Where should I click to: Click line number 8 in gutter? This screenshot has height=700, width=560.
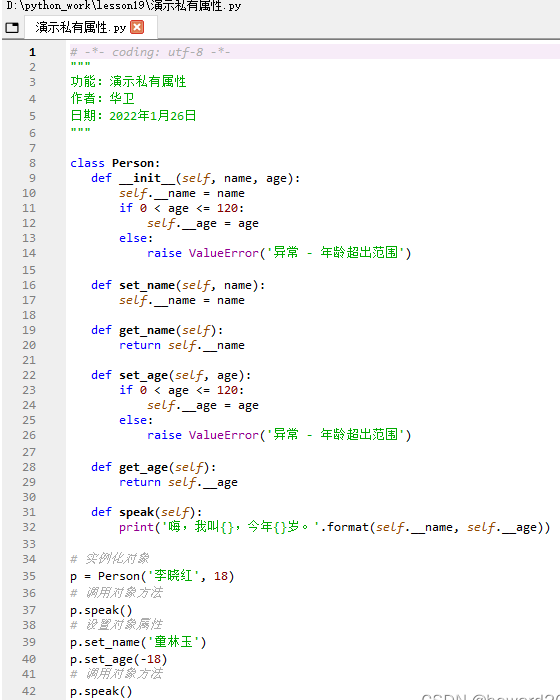point(32,163)
